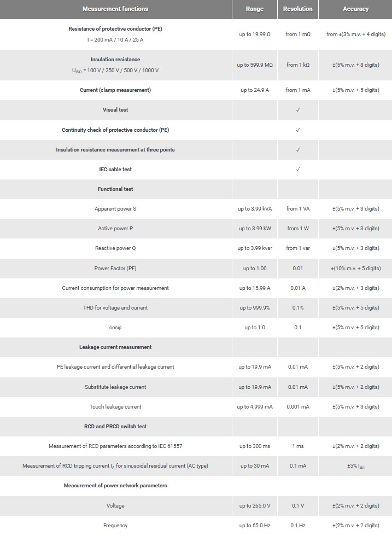Click the RCD and PRCD switch test heading
Image resolution: width=392 pixels, height=536 pixels.
click(x=115, y=427)
